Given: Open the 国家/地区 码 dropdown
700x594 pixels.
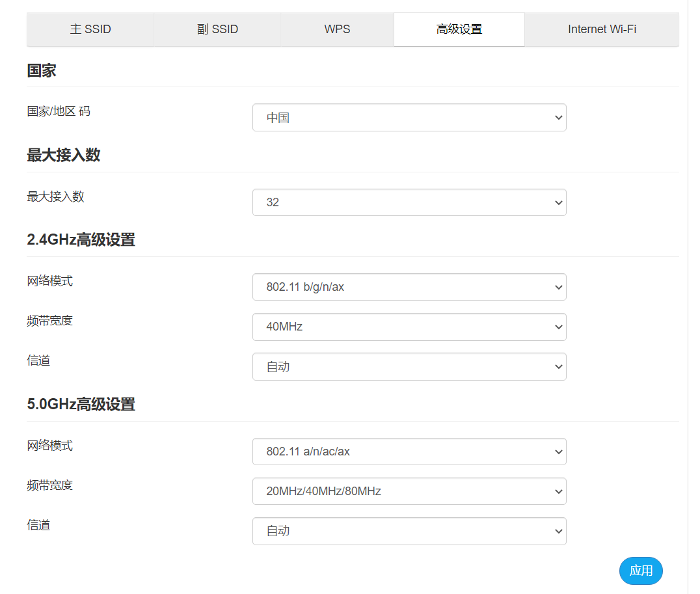Looking at the screenshot, I should 409,117.
